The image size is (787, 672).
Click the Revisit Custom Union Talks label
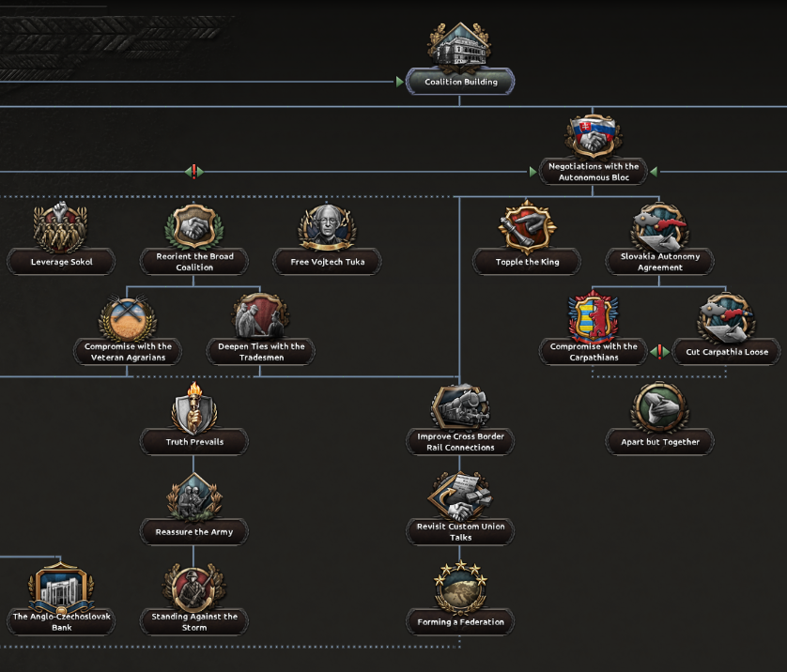(460, 532)
